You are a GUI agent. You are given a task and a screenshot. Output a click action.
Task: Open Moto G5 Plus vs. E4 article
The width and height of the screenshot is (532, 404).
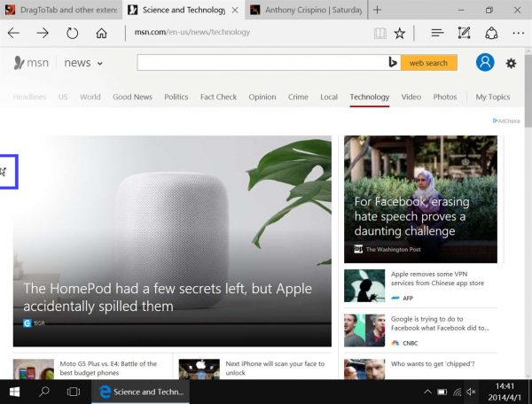click(108, 368)
